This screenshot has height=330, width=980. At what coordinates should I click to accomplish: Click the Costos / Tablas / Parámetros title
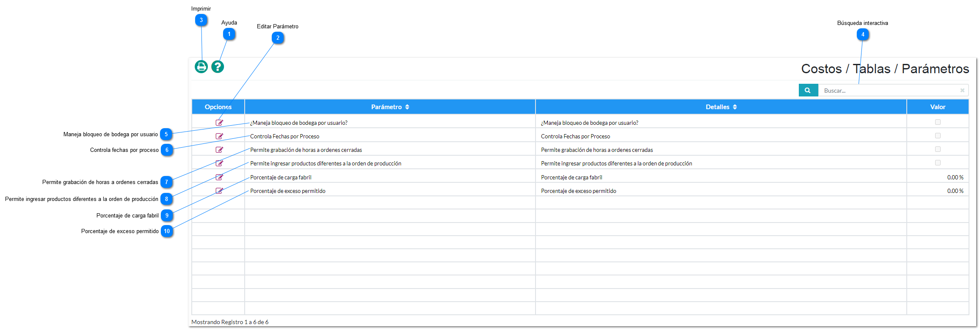[x=885, y=69]
